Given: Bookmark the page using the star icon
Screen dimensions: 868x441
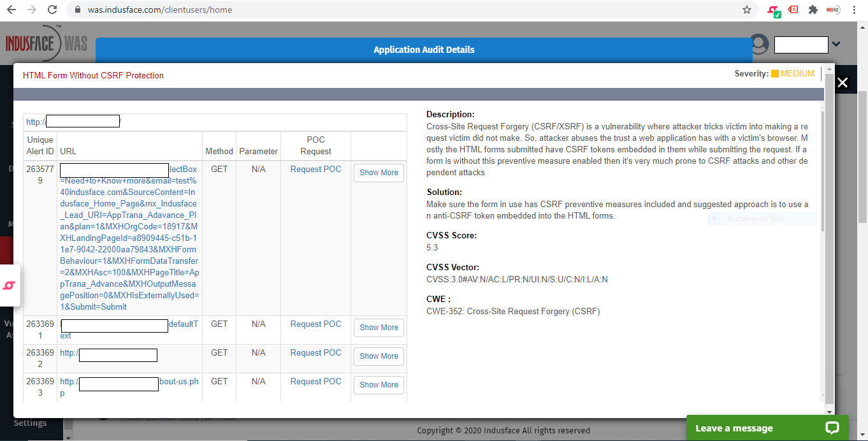Looking at the screenshot, I should (x=746, y=10).
